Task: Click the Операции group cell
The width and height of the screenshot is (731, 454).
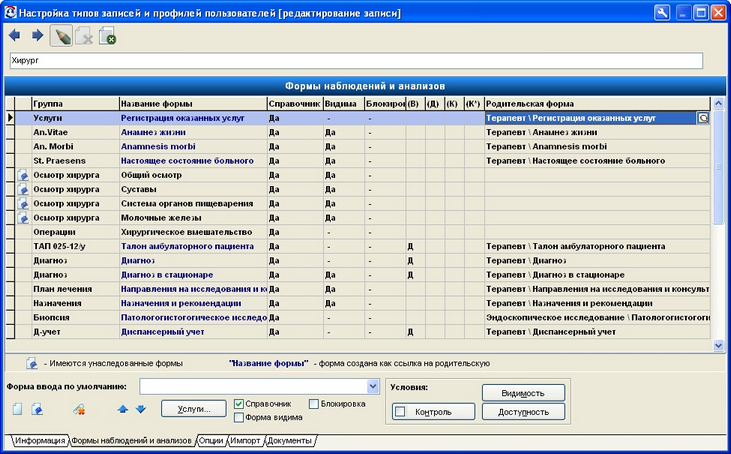Action: (x=75, y=232)
